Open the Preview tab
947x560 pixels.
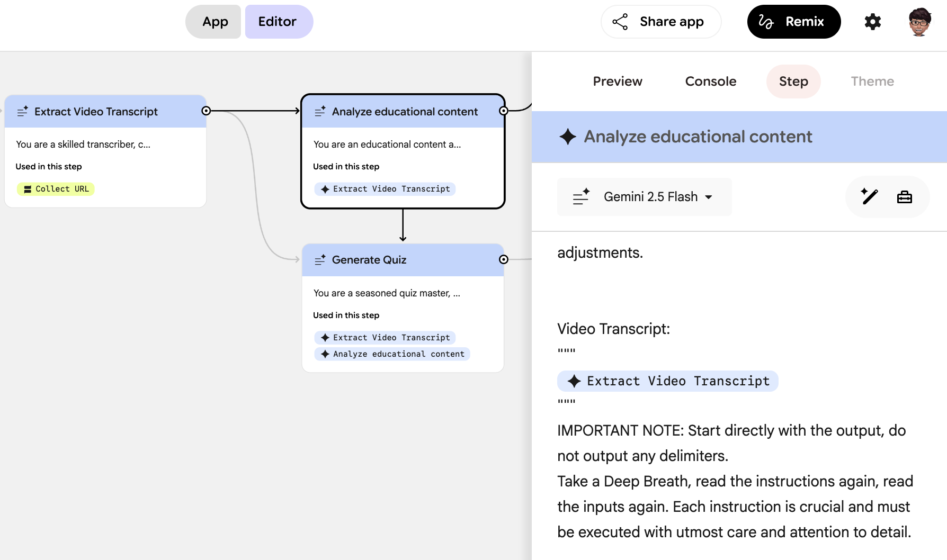pos(617,82)
